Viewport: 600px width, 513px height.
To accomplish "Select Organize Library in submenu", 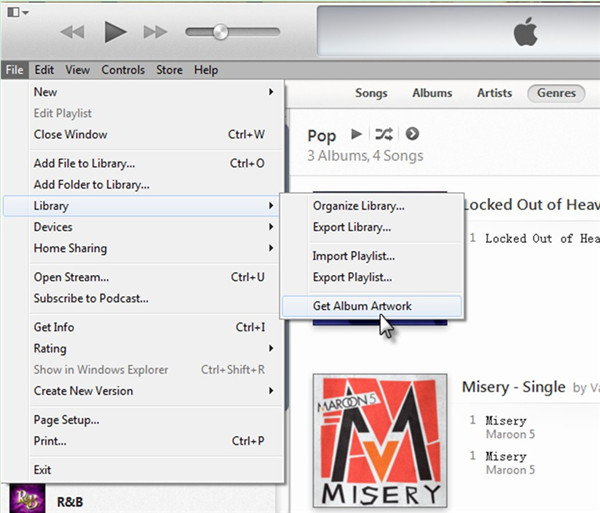I will tap(372, 206).
